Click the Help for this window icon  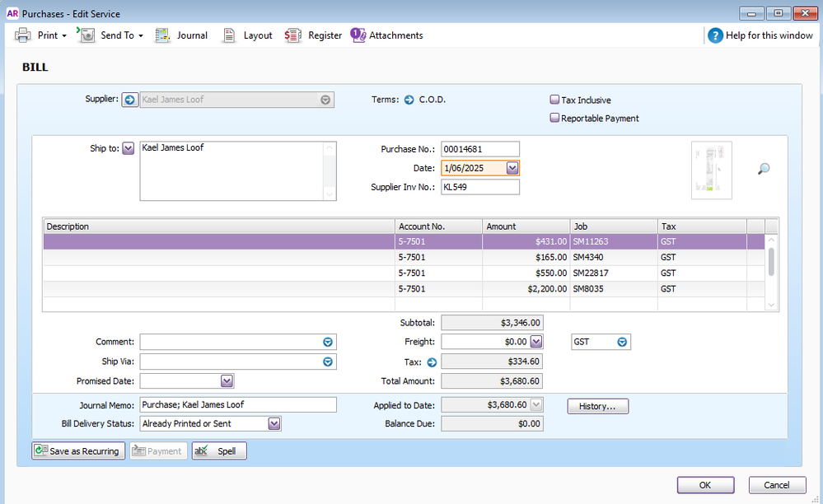click(x=715, y=35)
